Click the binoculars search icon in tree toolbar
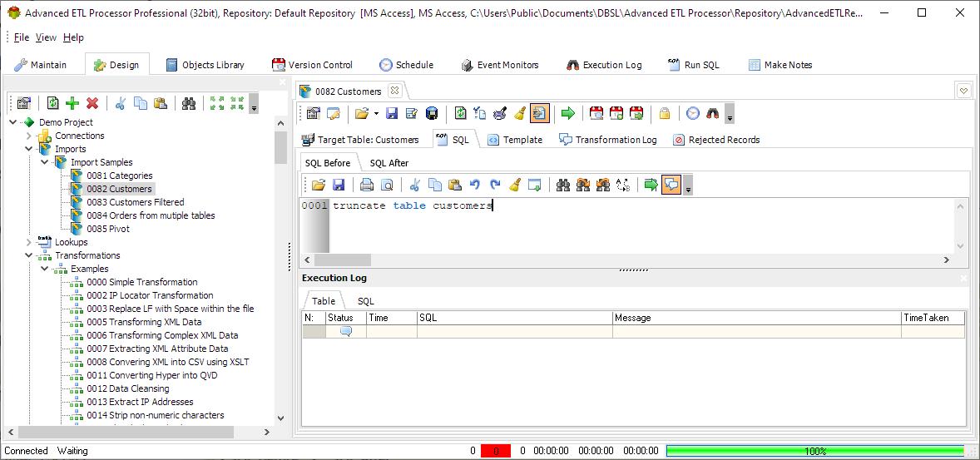 coord(189,104)
